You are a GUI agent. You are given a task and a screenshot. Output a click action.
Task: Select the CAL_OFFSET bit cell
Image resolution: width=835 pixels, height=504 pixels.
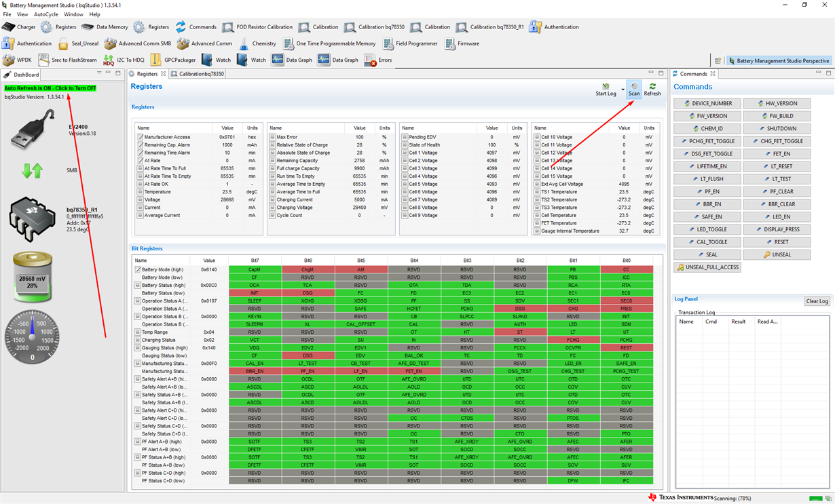(x=360, y=324)
